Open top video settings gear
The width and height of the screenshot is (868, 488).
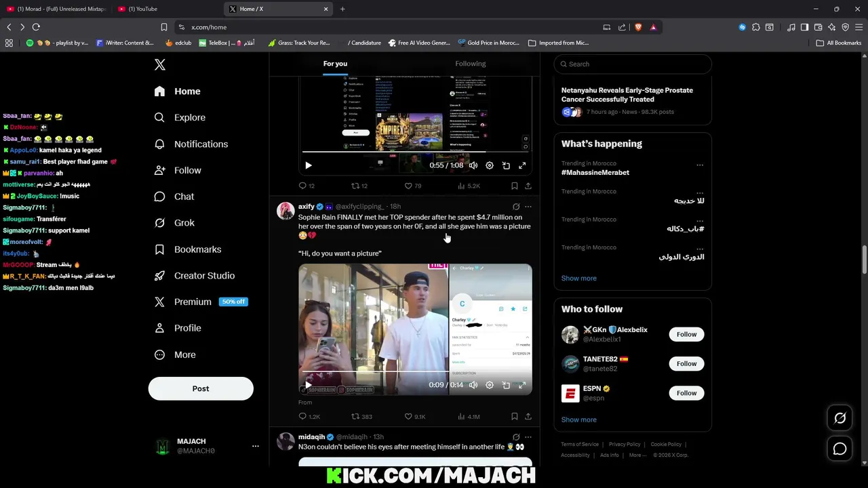[x=490, y=165]
